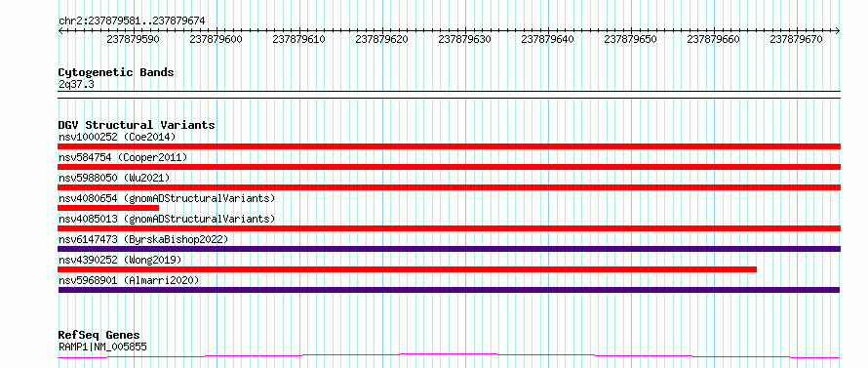This screenshot has width=868, height=368.
Task: Click ruler position 237879650
Action: coord(630,39)
